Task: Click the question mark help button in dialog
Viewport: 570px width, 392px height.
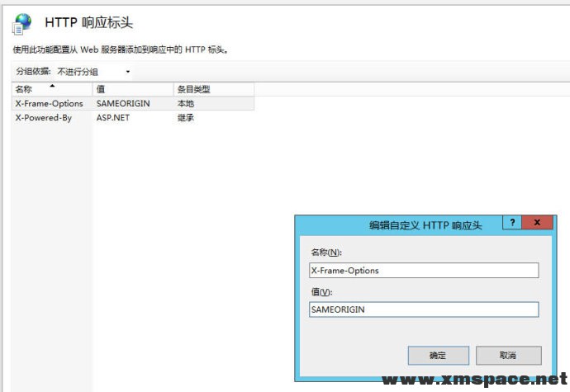Action: [x=512, y=223]
